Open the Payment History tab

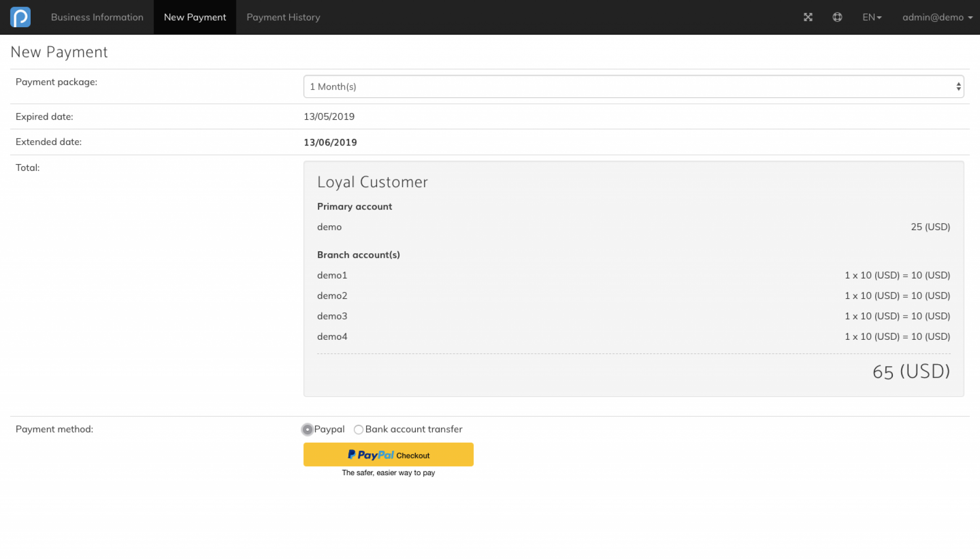coord(283,17)
